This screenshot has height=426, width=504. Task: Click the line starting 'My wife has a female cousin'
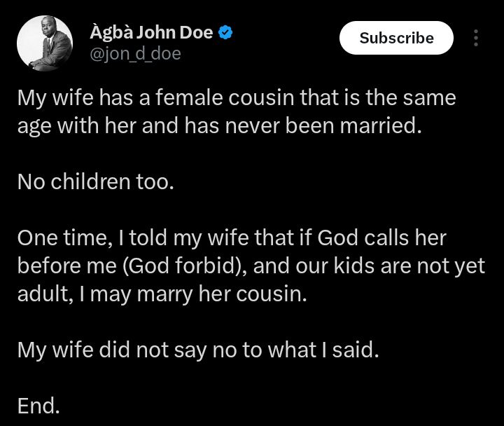[x=237, y=98]
